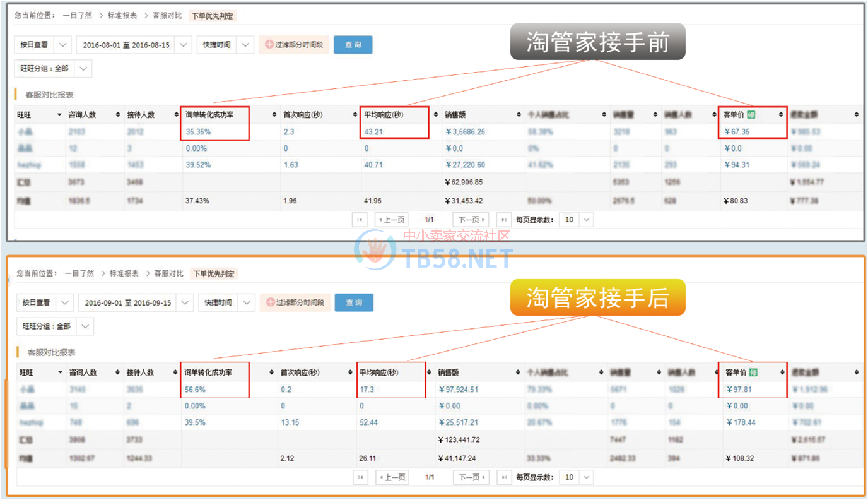Click 上一页 in the August report pager

[x=391, y=220]
